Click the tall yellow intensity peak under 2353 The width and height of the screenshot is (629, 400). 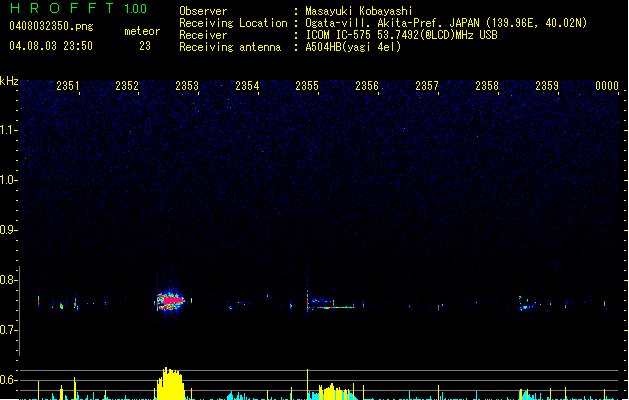coord(170,384)
